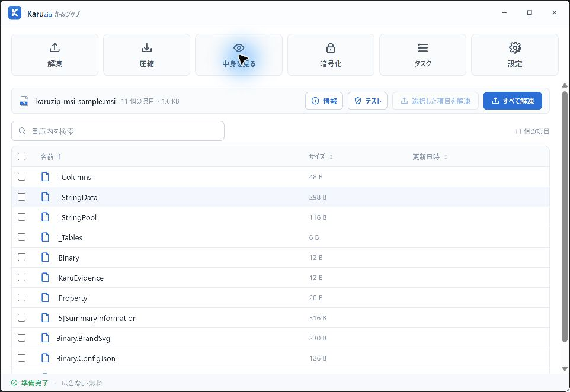Select the !_Tables file name
The height and width of the screenshot is (392, 570).
pos(69,237)
